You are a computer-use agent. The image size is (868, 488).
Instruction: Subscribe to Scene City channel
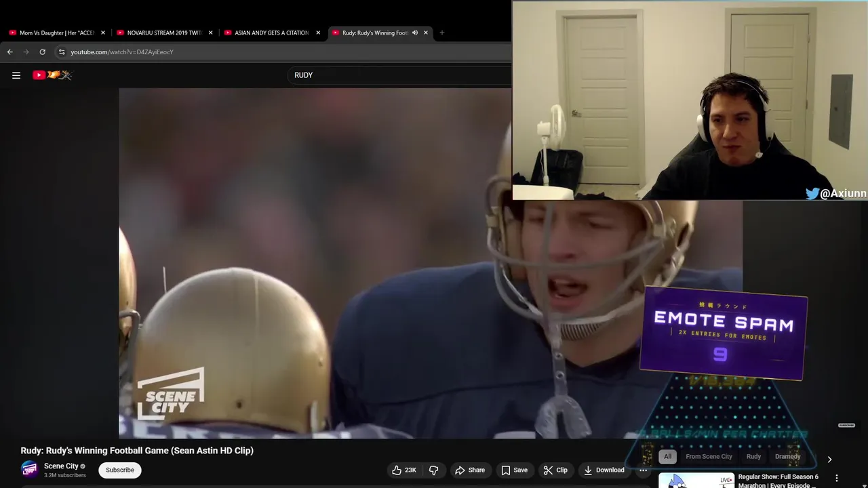120,470
